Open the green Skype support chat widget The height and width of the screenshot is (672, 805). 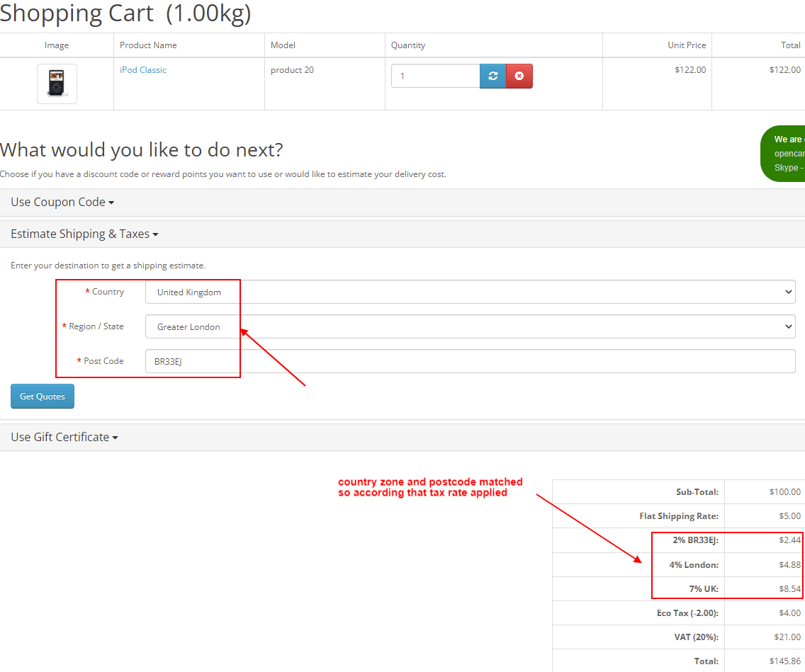coord(787,153)
